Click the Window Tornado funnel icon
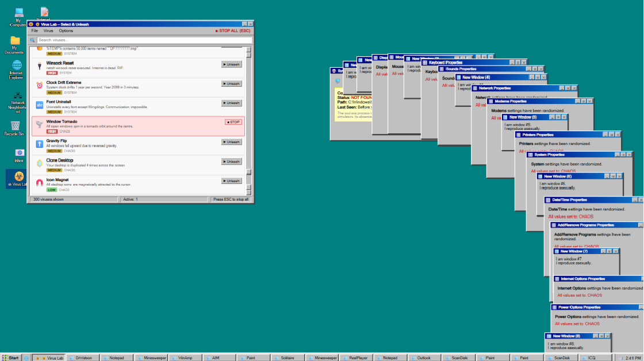Image resolution: width=644 pixels, height=361 pixels. click(40, 124)
